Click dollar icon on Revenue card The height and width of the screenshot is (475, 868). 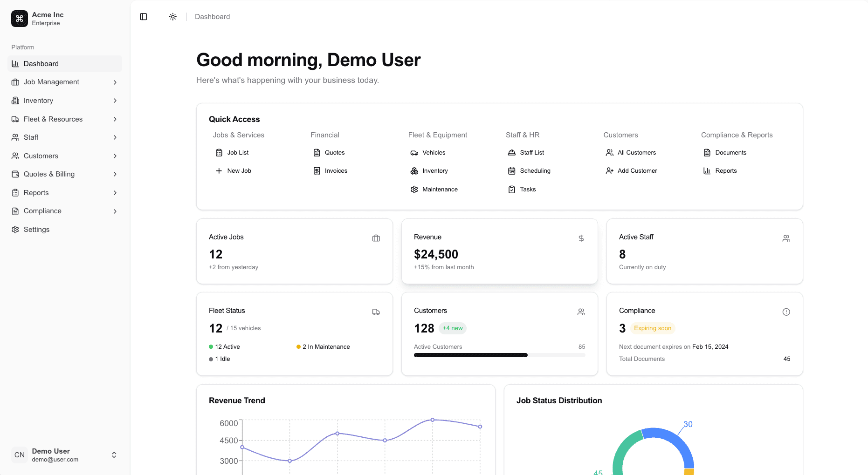coord(581,238)
